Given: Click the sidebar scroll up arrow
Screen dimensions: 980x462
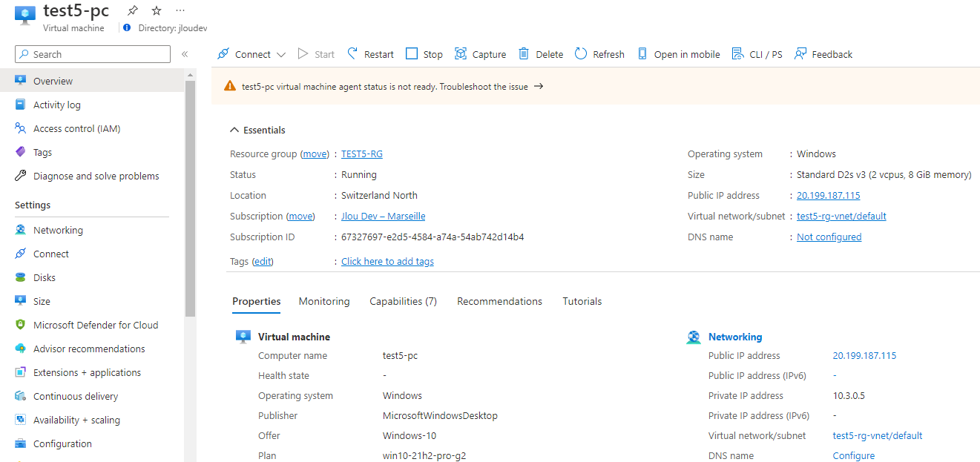Looking at the screenshot, I should pos(190,75).
